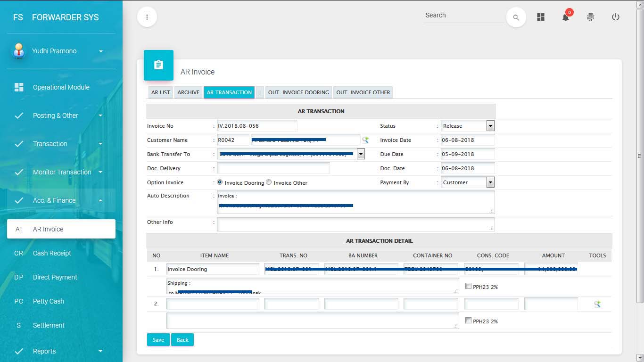Select the Invoice Other radio button
Screen dimensions: 644x362
(269, 182)
